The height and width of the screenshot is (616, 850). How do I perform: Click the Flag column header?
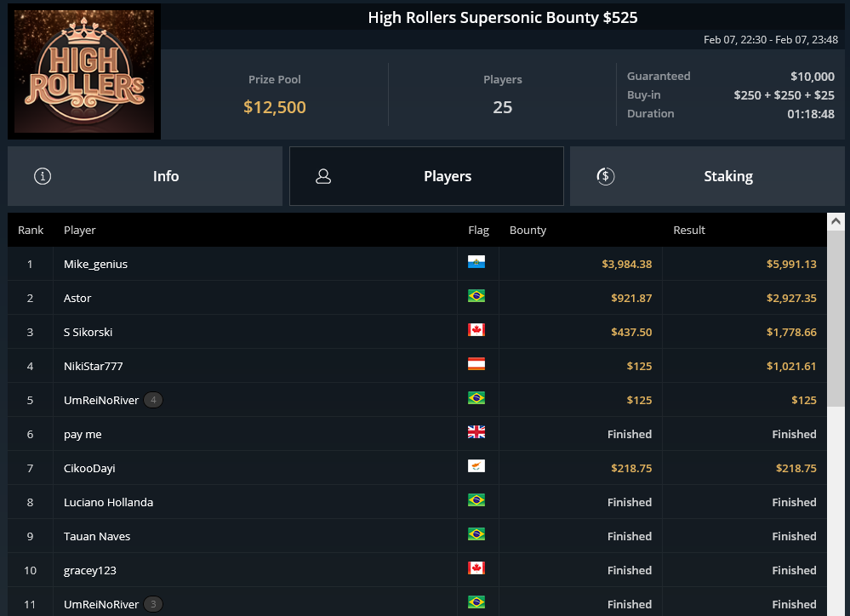coord(479,230)
